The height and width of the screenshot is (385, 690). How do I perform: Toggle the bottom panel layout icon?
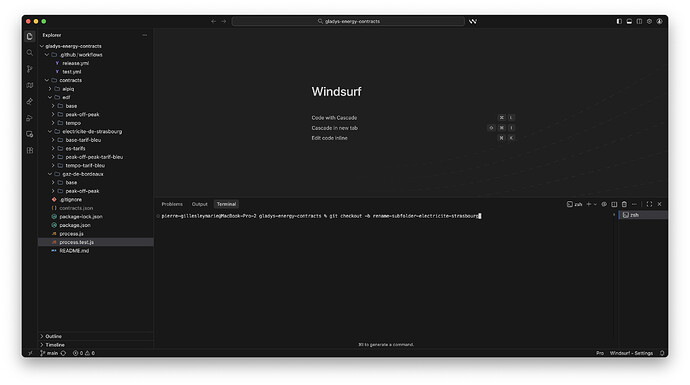tap(629, 21)
